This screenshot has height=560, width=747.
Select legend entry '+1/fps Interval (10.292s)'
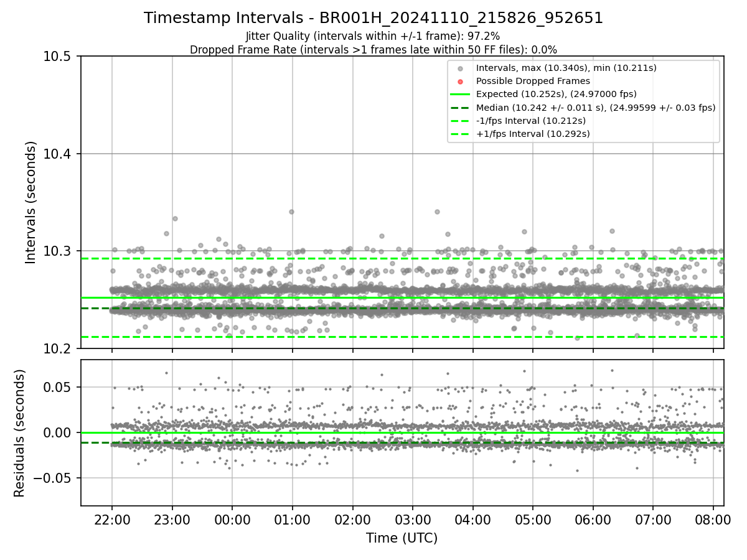(x=533, y=133)
